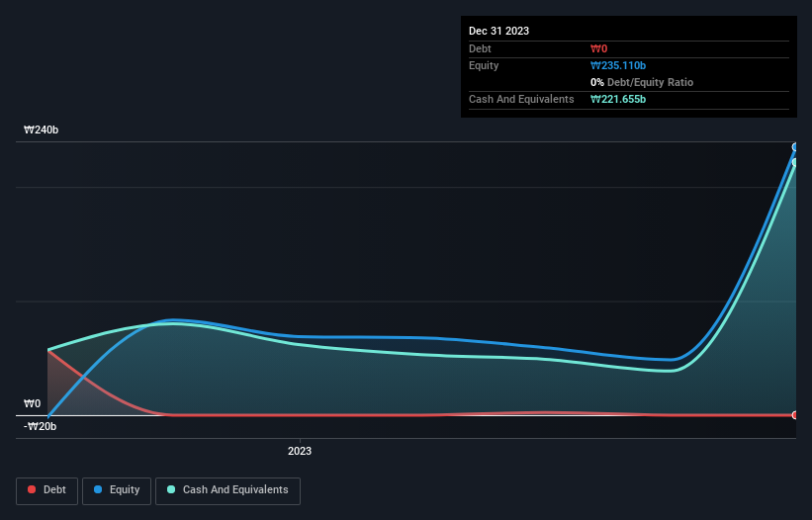Click the red Debt endpoint marker
The width and height of the screenshot is (812, 520).
(795, 415)
